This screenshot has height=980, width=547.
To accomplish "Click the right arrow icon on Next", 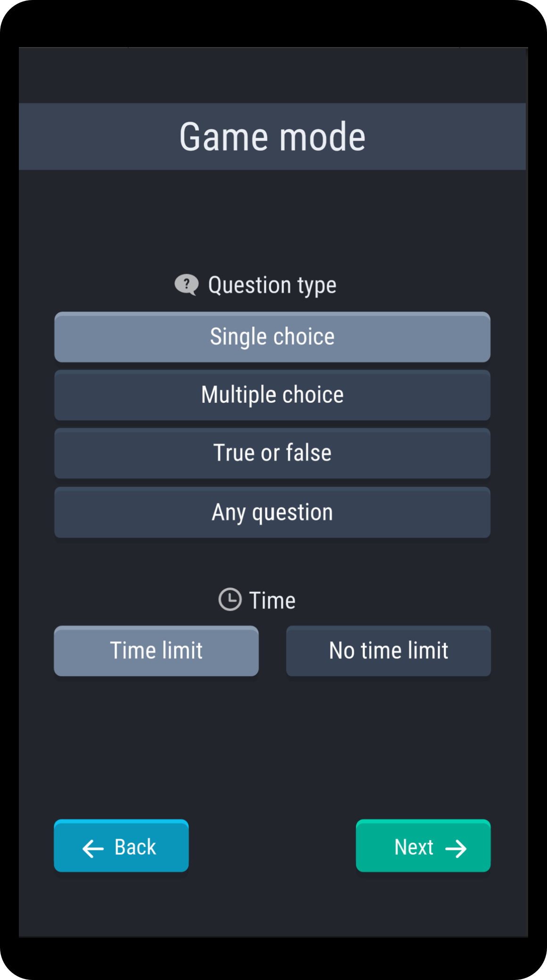I will [x=456, y=849].
